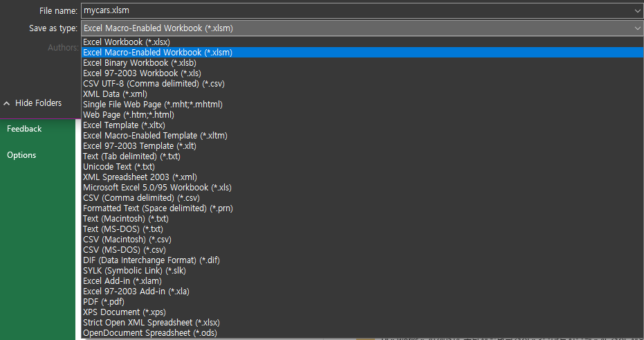The width and height of the screenshot is (644, 340).
Task: Open the File name dropdown arrow
Action: (x=638, y=10)
